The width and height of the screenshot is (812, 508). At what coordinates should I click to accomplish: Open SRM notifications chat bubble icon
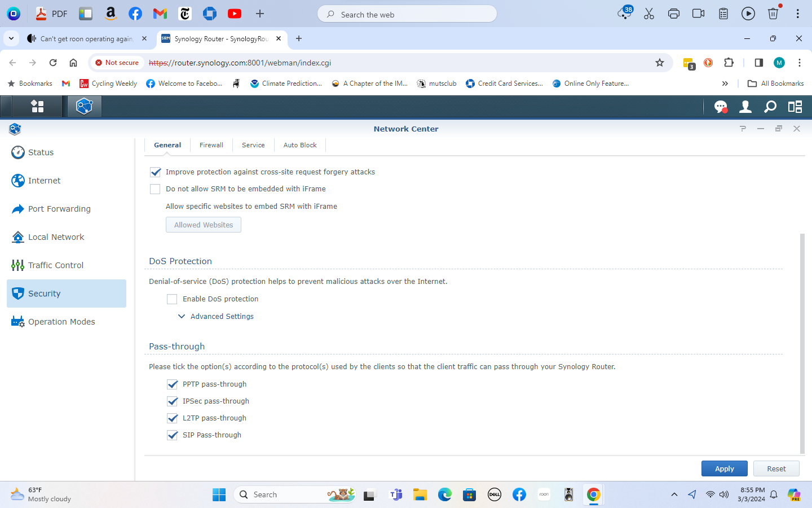(720, 106)
